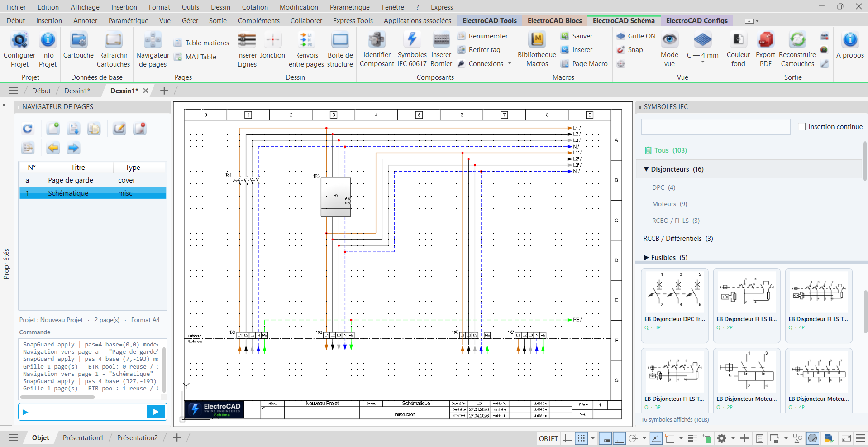Open Présentation1 layout tab
868x447 pixels.
pos(83,438)
